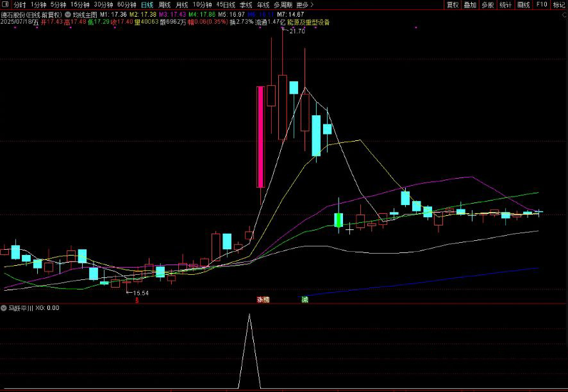This screenshot has height=392, width=568.
Task: Click the 涨停 marker icon below chart
Action: pos(263,299)
